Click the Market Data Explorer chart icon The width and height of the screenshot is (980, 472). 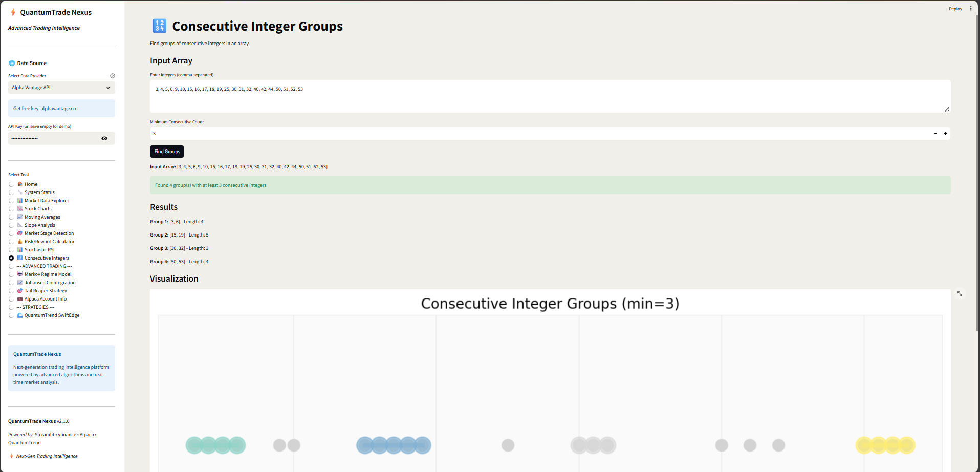pos(20,200)
